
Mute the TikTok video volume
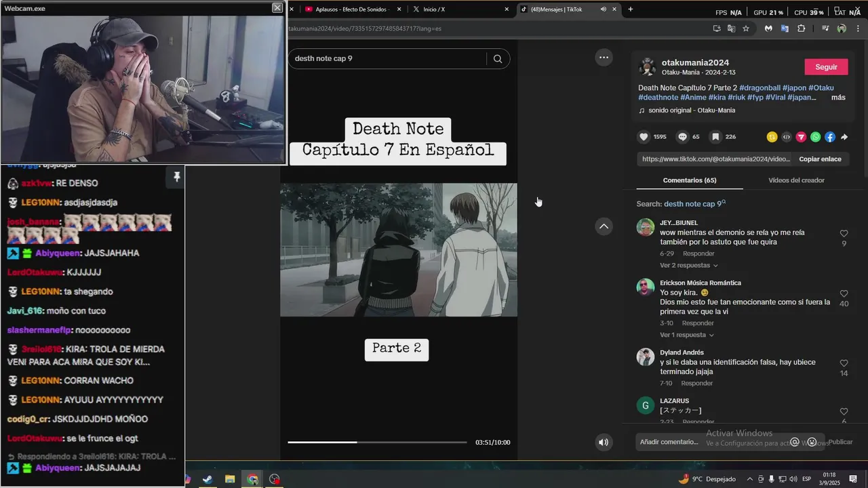[603, 443]
